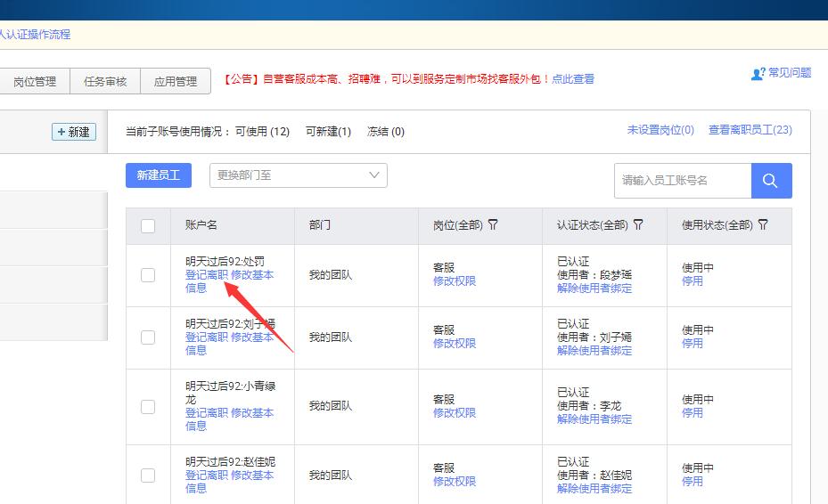Click 解除使用者绑定 for user 段梦瑶

tap(594, 289)
